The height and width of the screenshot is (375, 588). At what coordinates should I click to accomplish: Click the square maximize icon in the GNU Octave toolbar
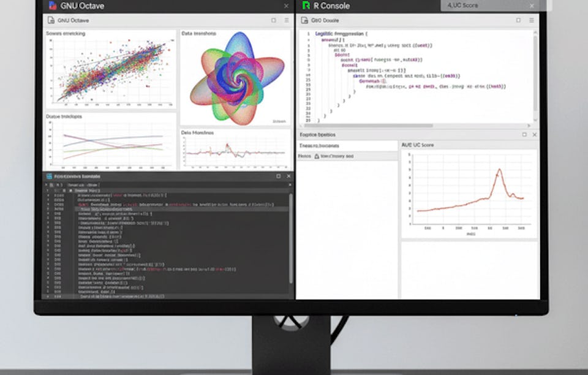pos(274,20)
